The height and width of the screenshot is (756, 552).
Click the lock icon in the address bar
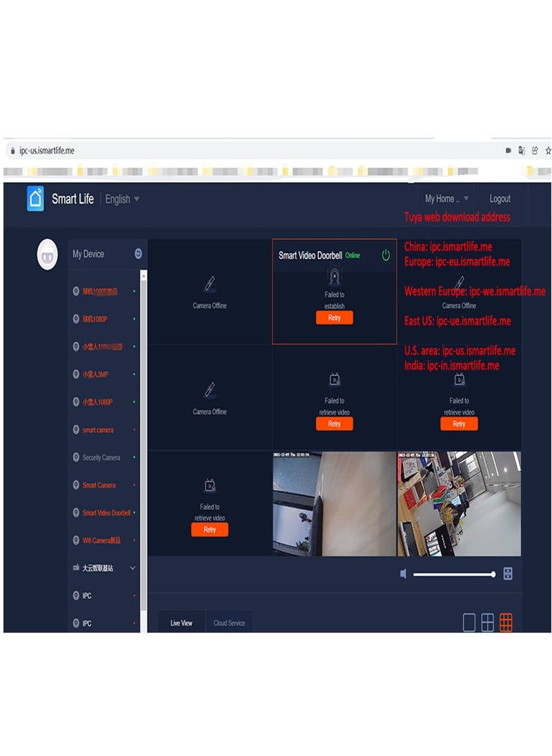(12, 151)
